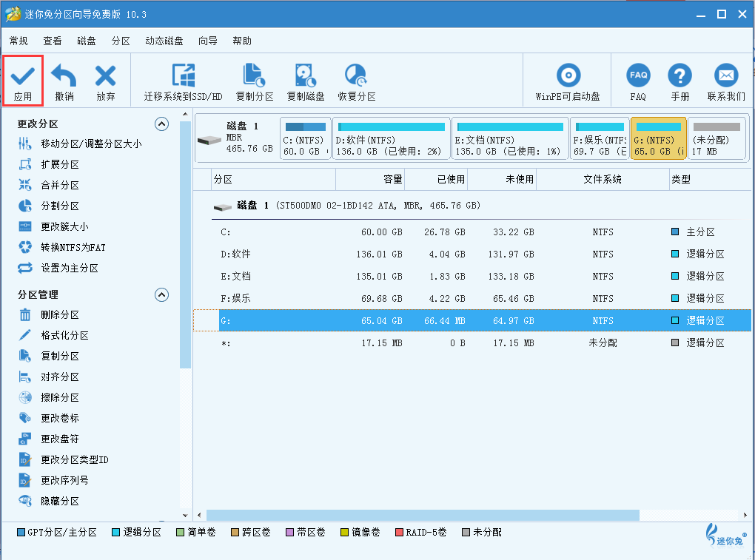Viewport: 755px width, 560px height.
Task: Sort by the 类型 column header
Action: tap(710, 180)
